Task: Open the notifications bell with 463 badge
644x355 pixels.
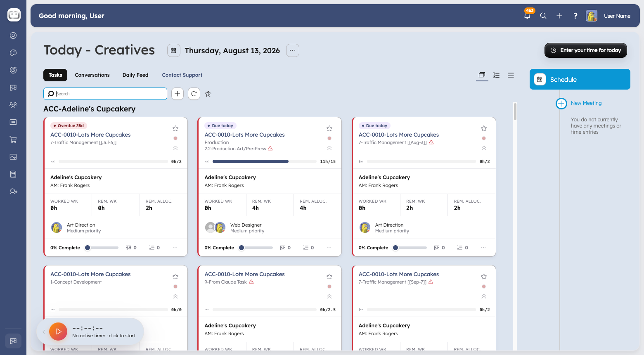Action: [x=527, y=16]
